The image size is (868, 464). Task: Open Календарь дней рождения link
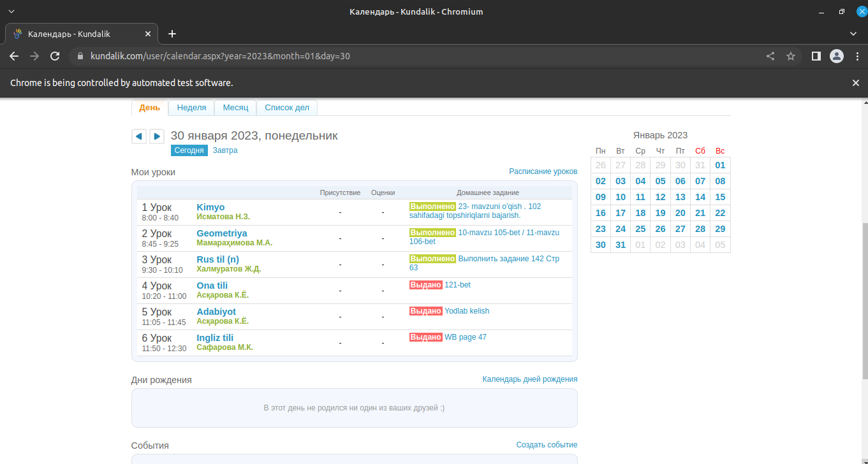[530, 379]
